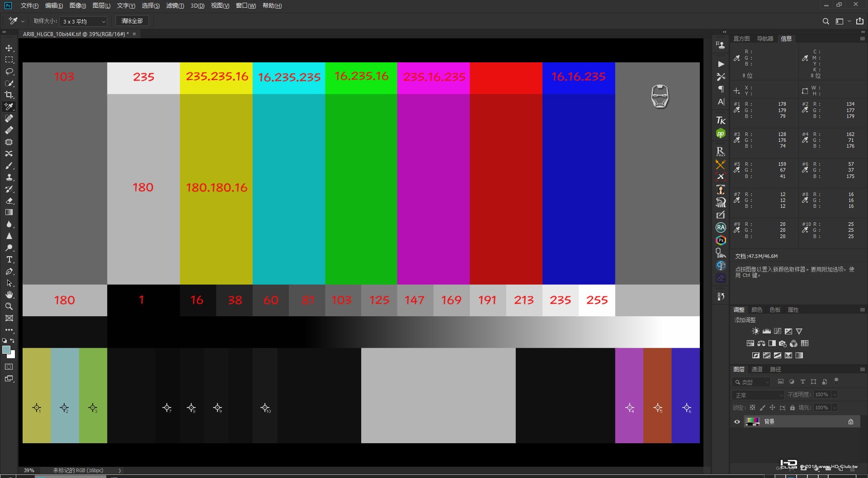The image size is (868, 478).
Task: Open the 不透明度 opacity slider arrow
Action: click(x=835, y=395)
